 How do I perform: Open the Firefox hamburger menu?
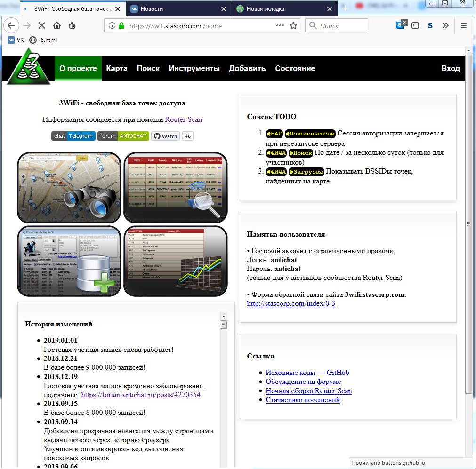(x=464, y=25)
